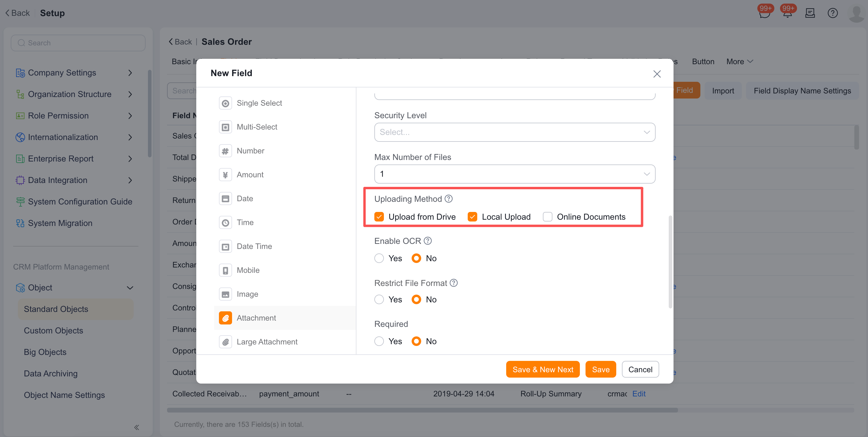Screen dimensions: 868x437
Task: Click the Save button in dialog
Action: (600, 370)
